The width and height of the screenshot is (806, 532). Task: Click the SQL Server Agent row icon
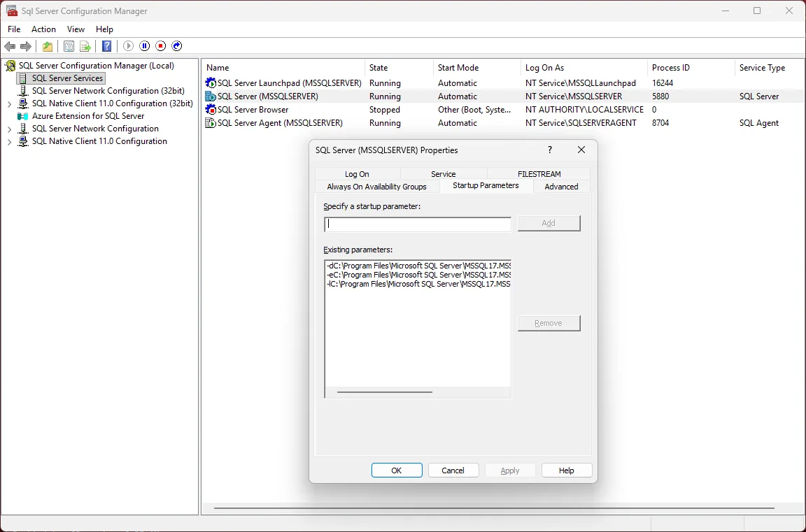pyautogui.click(x=210, y=123)
